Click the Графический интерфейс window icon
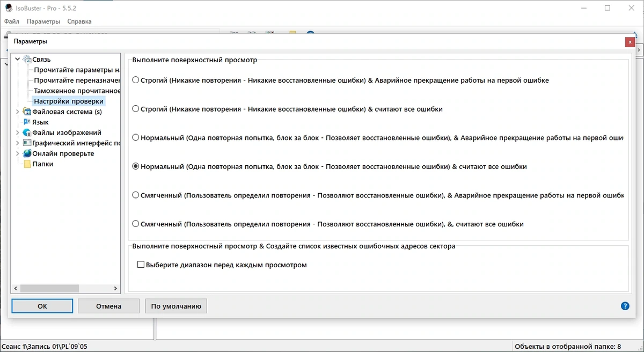644x352 pixels. 27,143
